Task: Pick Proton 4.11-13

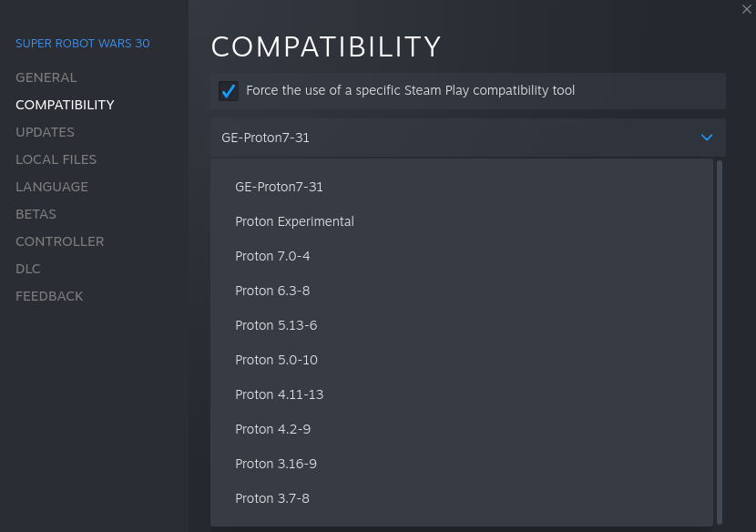Action: pos(279,394)
